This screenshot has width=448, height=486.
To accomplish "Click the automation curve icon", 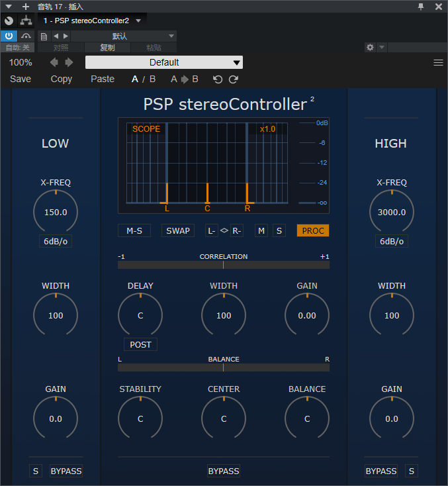I will [x=26, y=36].
